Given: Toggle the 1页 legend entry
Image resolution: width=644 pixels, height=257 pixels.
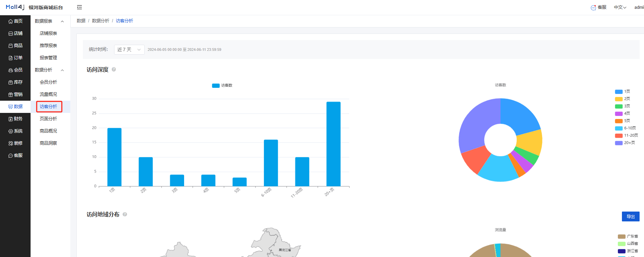Looking at the screenshot, I should point(622,92).
